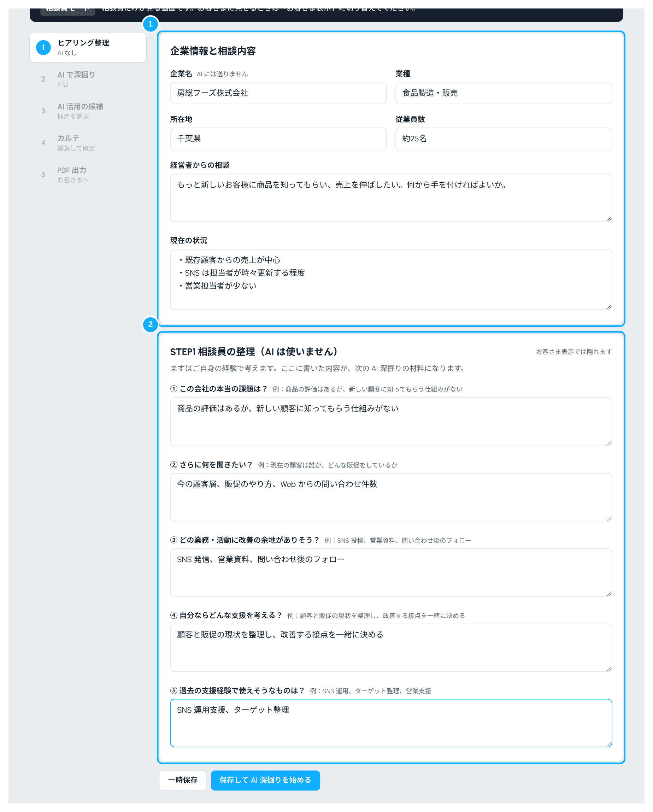The width and height of the screenshot is (653, 812).
Task: Select step 1 ヒアリング整理 in sidebar
Action: [x=88, y=47]
